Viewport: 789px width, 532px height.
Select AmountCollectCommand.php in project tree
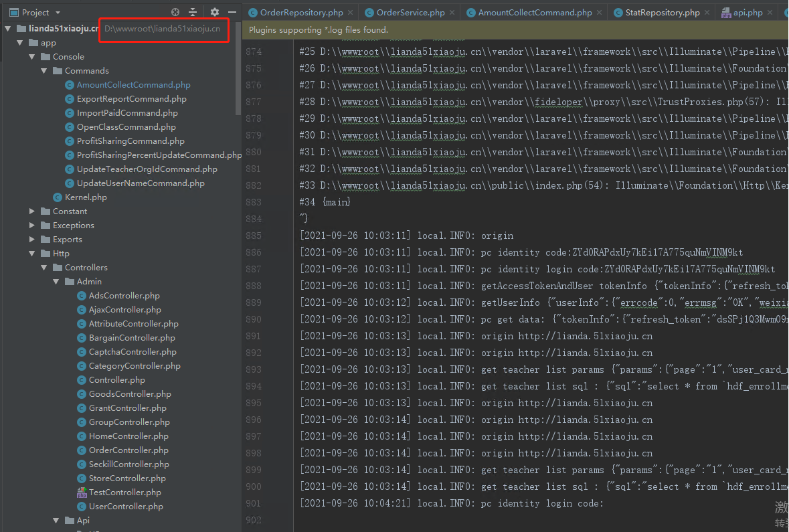pos(133,85)
